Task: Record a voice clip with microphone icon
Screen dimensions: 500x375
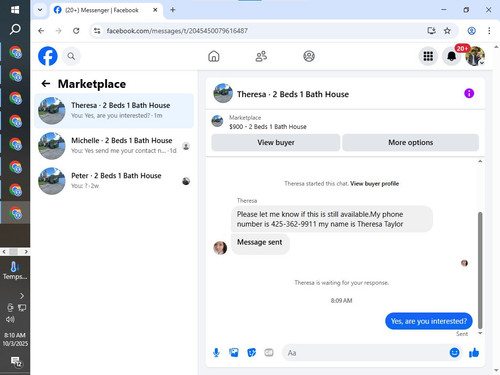Action: click(x=216, y=353)
